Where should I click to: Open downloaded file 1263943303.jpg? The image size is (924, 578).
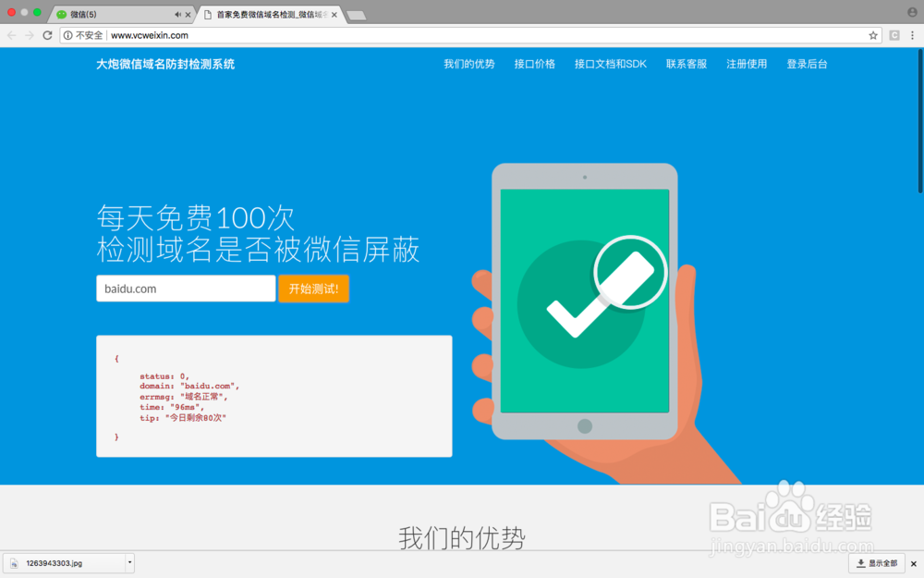click(x=65, y=563)
